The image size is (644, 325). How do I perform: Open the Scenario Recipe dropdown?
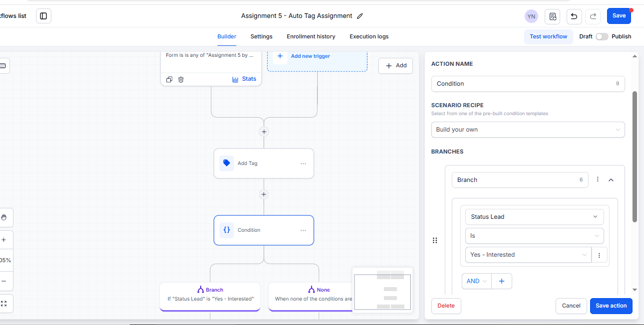coord(528,130)
